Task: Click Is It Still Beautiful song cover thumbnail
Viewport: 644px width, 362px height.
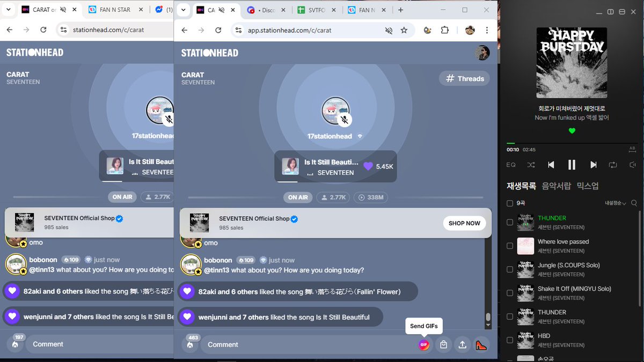Action: point(290,166)
